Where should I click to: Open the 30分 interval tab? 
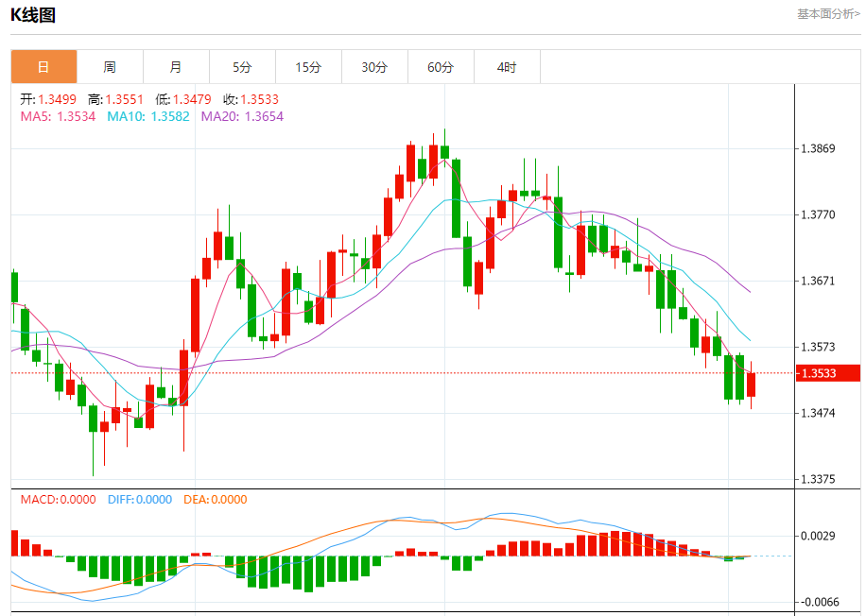(x=375, y=67)
